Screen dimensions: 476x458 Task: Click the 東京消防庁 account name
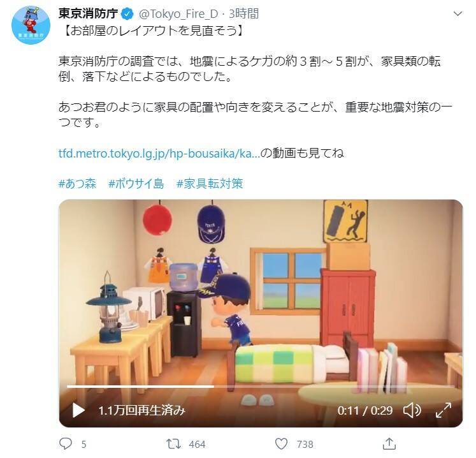tap(88, 13)
